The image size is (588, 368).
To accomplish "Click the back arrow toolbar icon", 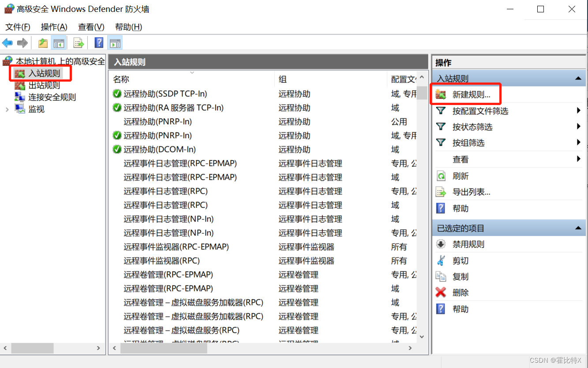I will (x=7, y=43).
